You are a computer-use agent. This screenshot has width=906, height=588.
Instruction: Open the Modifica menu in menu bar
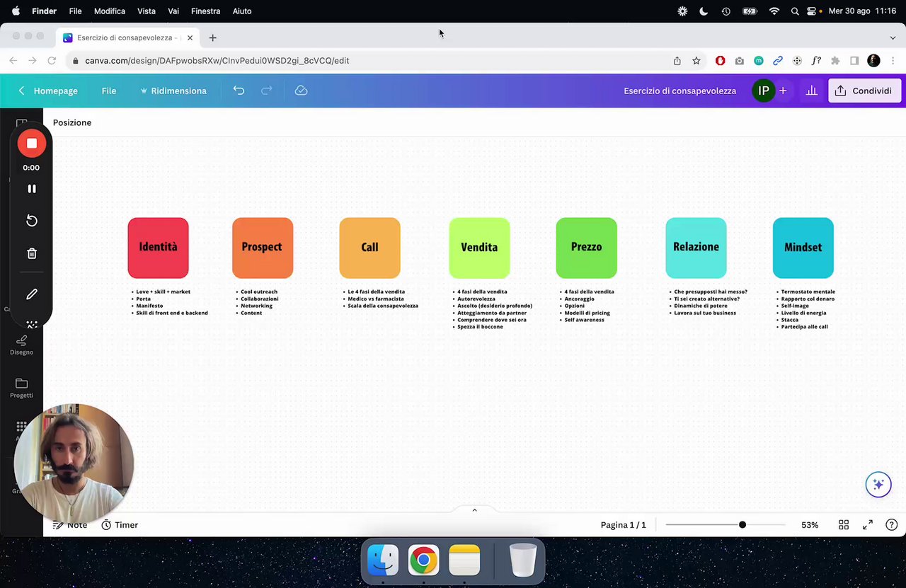(x=110, y=11)
